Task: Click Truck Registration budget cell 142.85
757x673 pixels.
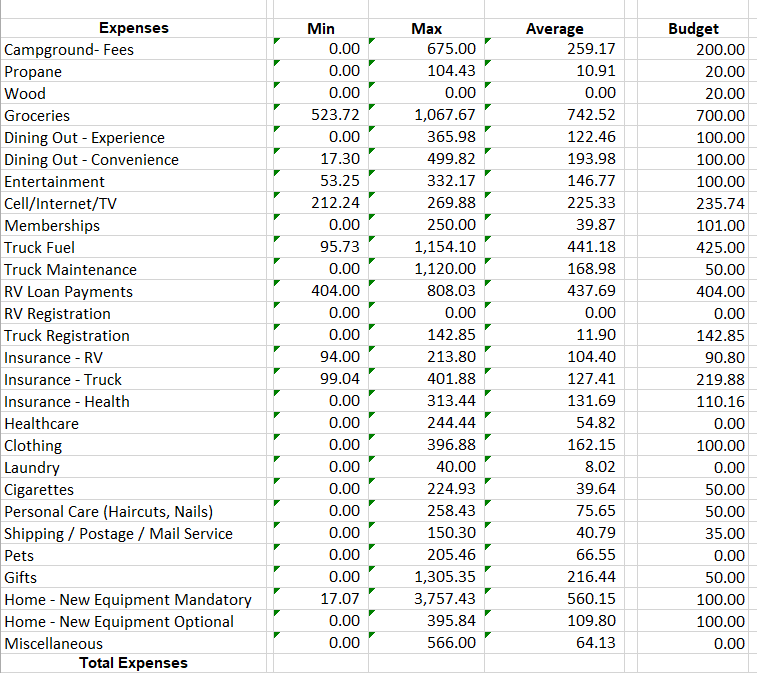Action: pos(720,335)
